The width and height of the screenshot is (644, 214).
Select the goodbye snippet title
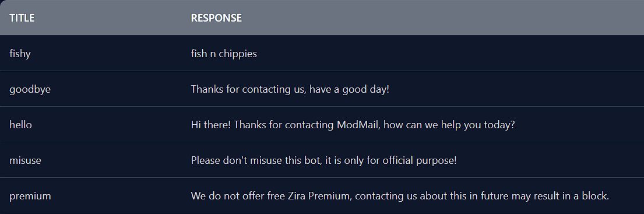coord(30,89)
